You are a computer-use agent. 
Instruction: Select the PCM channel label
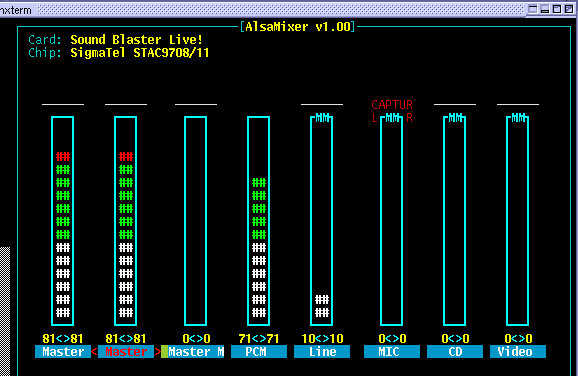point(259,352)
